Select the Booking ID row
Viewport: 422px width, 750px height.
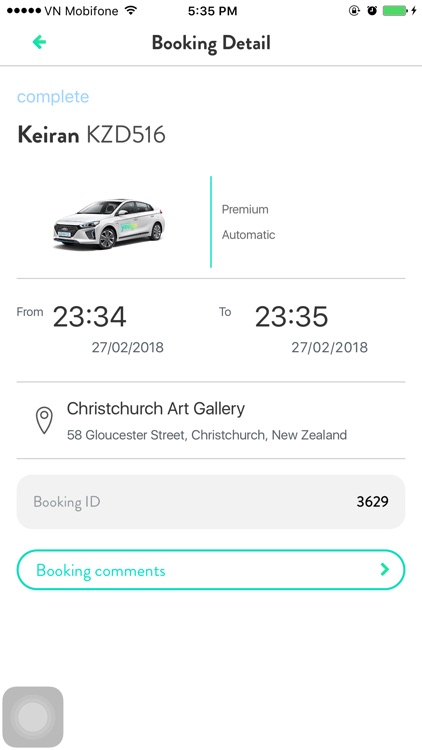pyautogui.click(x=211, y=502)
